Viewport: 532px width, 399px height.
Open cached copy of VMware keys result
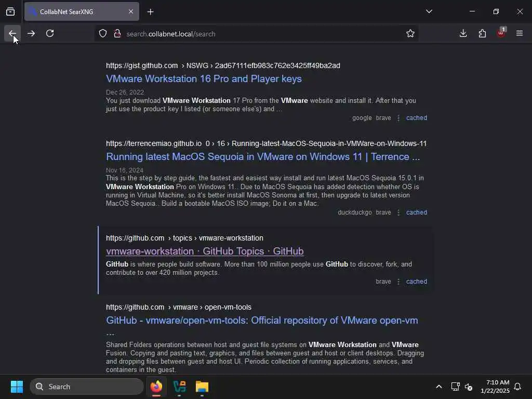click(x=417, y=118)
